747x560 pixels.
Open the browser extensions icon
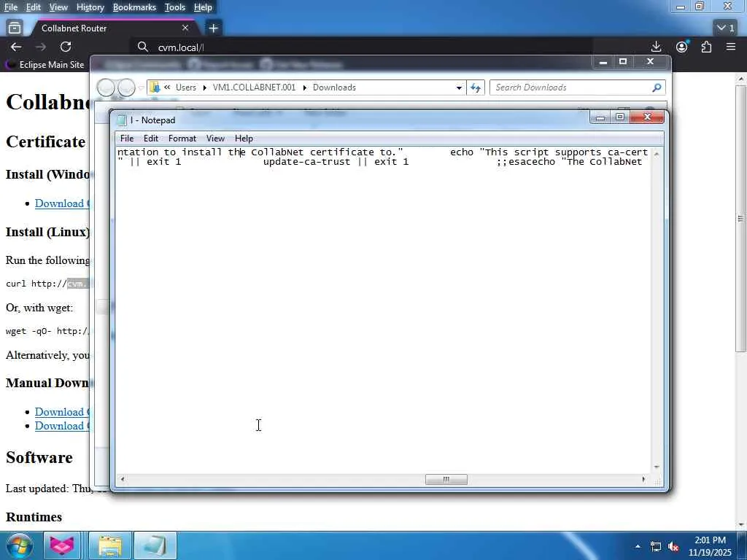coord(706,47)
